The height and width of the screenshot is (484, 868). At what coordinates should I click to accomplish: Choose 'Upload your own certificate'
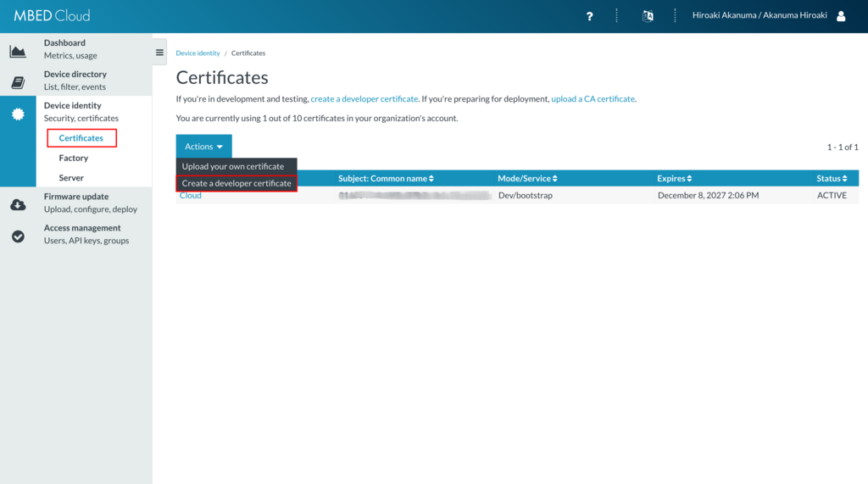point(236,166)
